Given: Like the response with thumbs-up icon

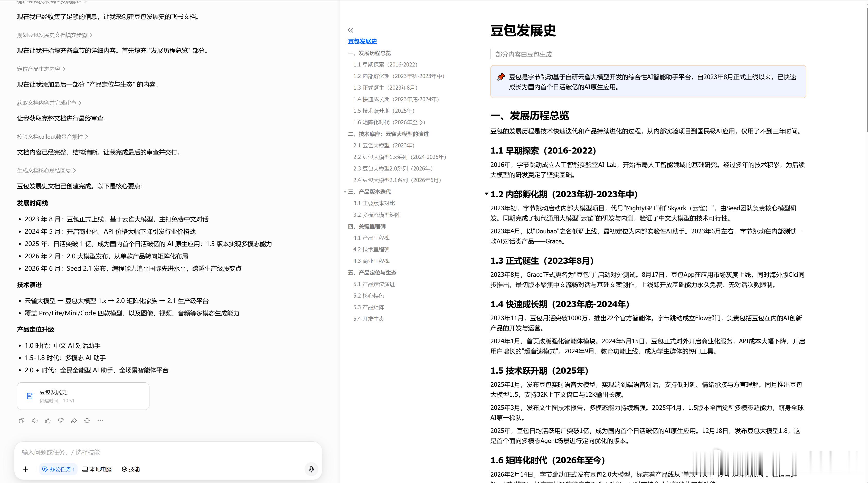Looking at the screenshot, I should tap(48, 420).
